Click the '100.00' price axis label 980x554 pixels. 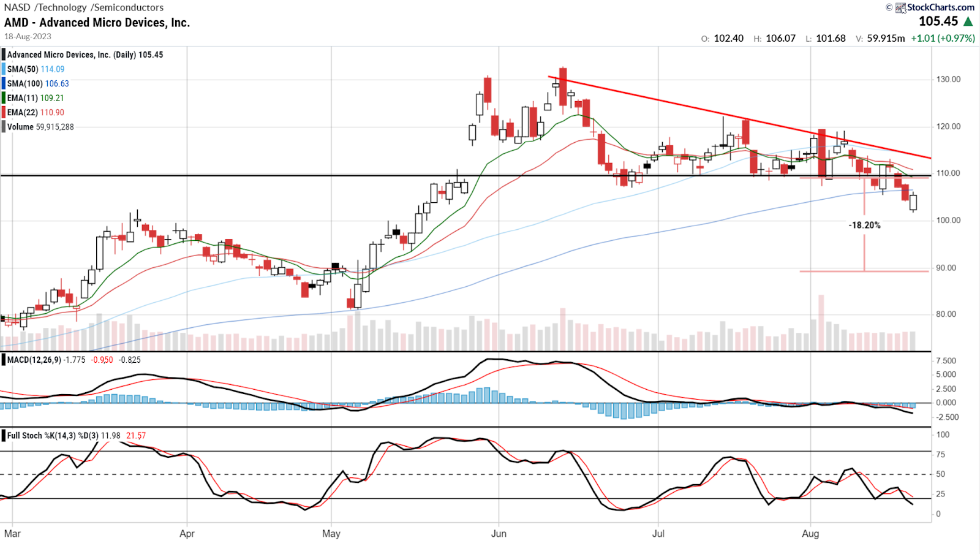coord(948,221)
